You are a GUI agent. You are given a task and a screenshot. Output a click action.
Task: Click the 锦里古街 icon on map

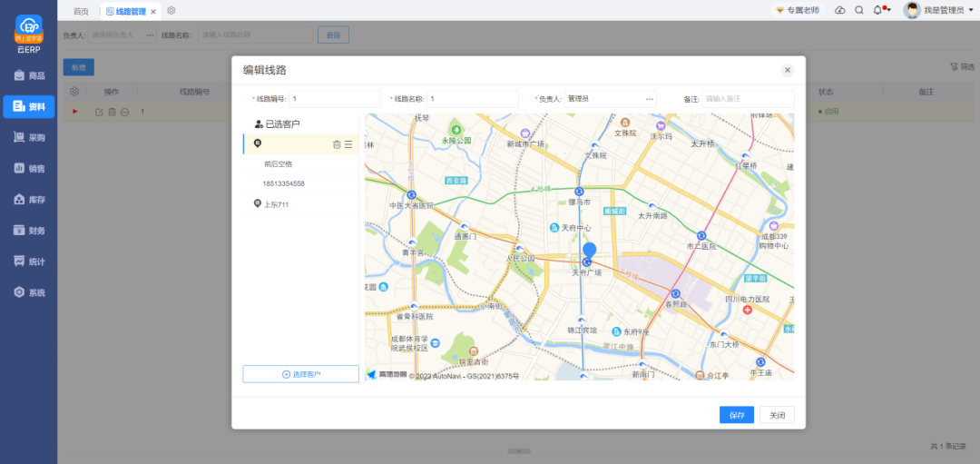(474, 350)
